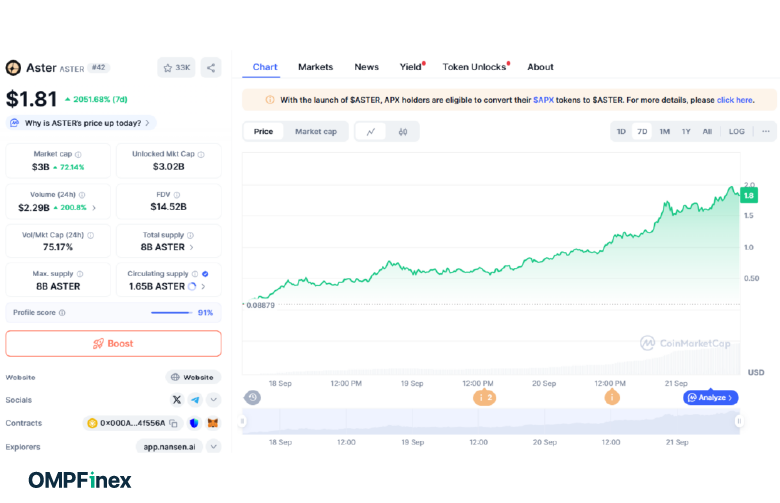Open Market cap info tooltip icon

pyautogui.click(x=78, y=154)
